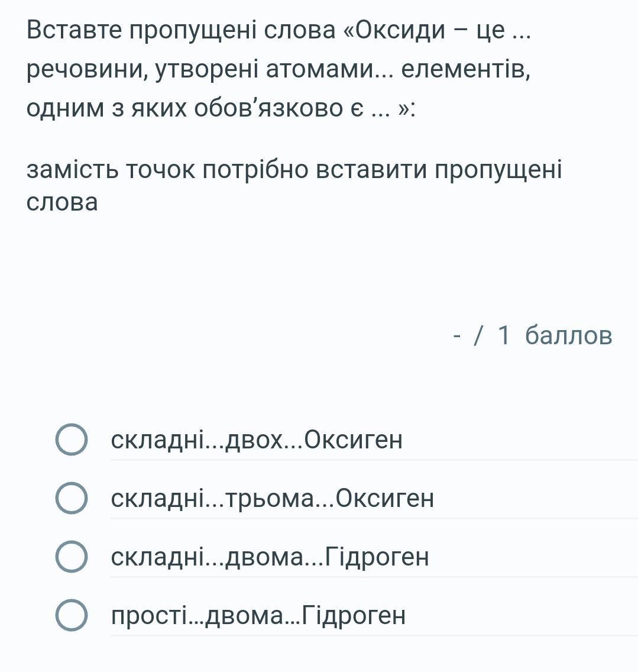Mark the складні...двома...Гідроген radio option

coord(72,557)
